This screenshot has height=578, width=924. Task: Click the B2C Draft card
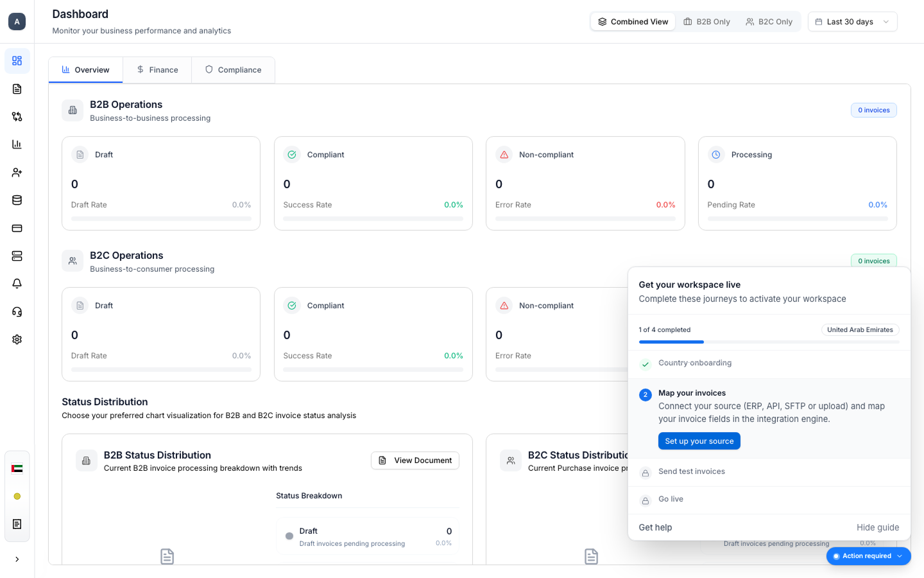(x=161, y=334)
